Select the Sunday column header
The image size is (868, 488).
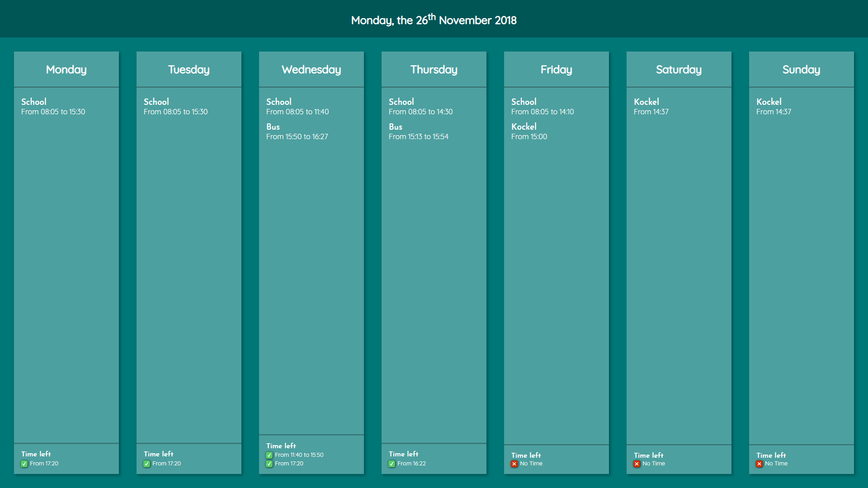(802, 70)
